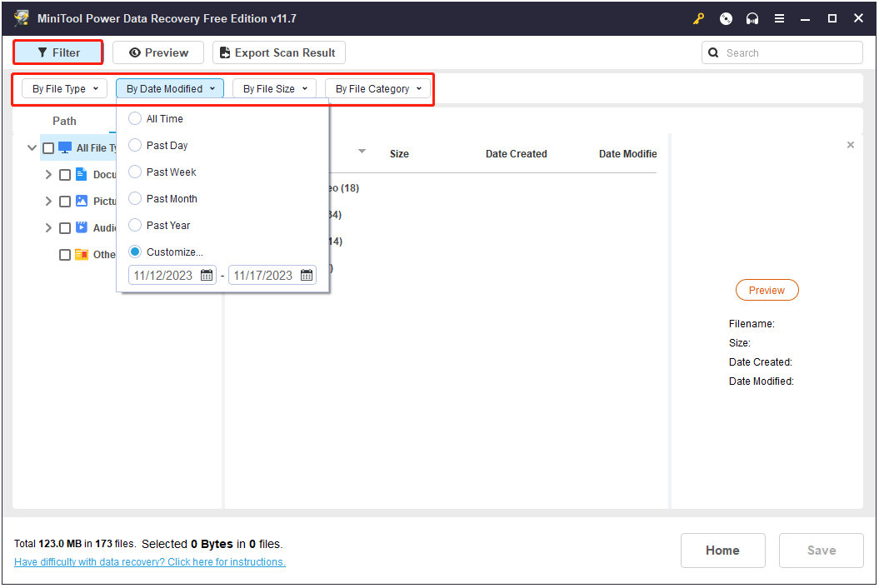Collapse the By Date Modified dropdown
This screenshot has width=879, height=588.
(x=170, y=88)
